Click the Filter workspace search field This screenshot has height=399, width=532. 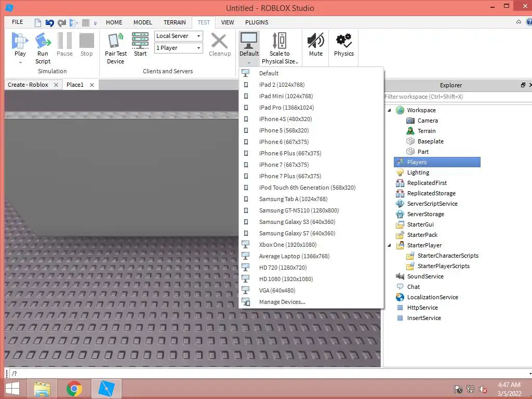click(x=458, y=97)
